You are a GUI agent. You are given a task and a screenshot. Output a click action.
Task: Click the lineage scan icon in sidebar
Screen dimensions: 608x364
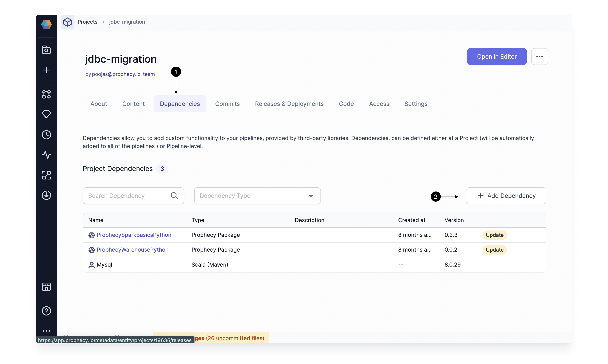click(46, 175)
